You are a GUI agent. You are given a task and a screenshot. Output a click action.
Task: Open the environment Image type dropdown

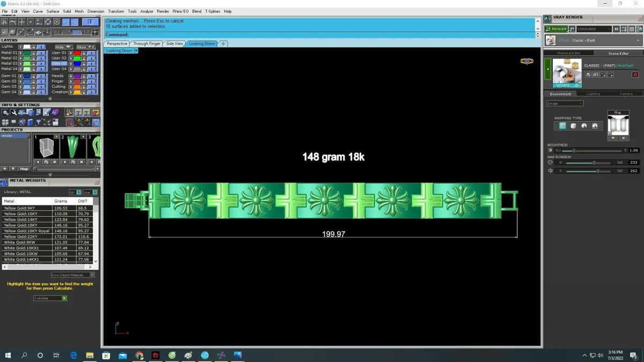[565, 104]
